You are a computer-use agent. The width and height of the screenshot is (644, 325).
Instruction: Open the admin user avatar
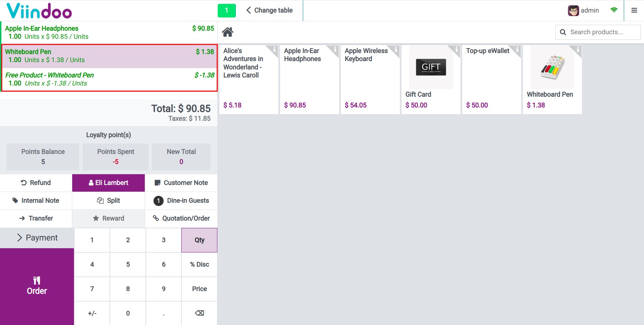pos(573,10)
